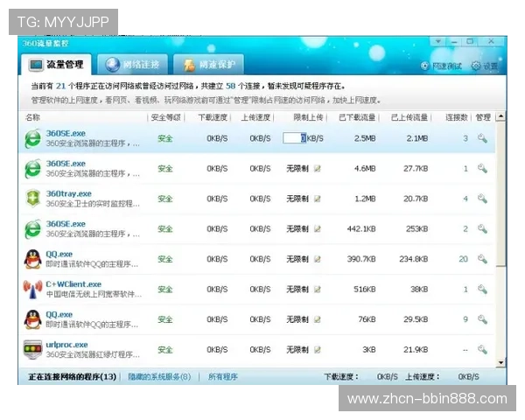Select the 360tray.exe process name

click(x=68, y=193)
